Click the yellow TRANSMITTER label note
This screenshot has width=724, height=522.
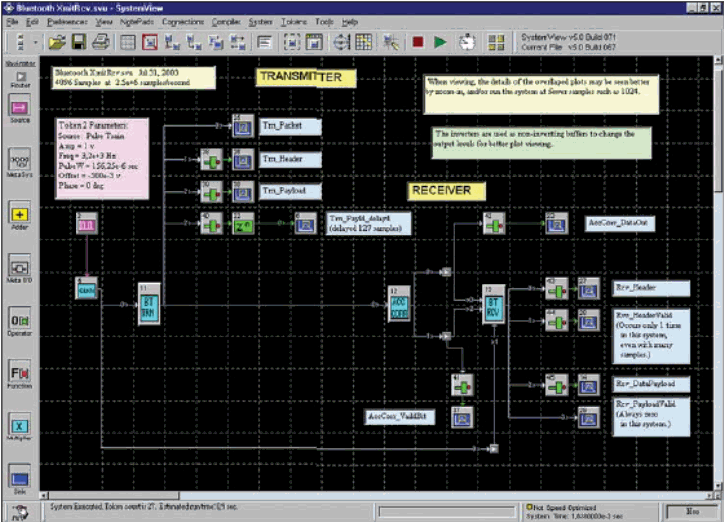pos(300,77)
